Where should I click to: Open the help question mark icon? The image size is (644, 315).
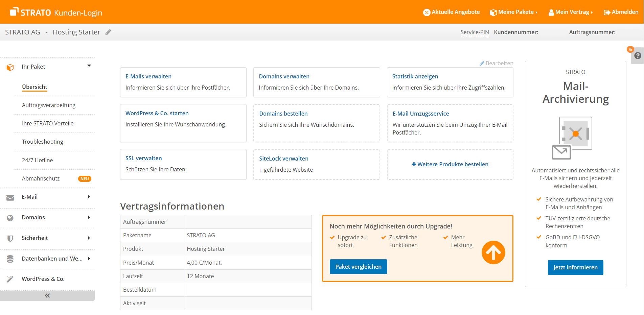tap(638, 56)
